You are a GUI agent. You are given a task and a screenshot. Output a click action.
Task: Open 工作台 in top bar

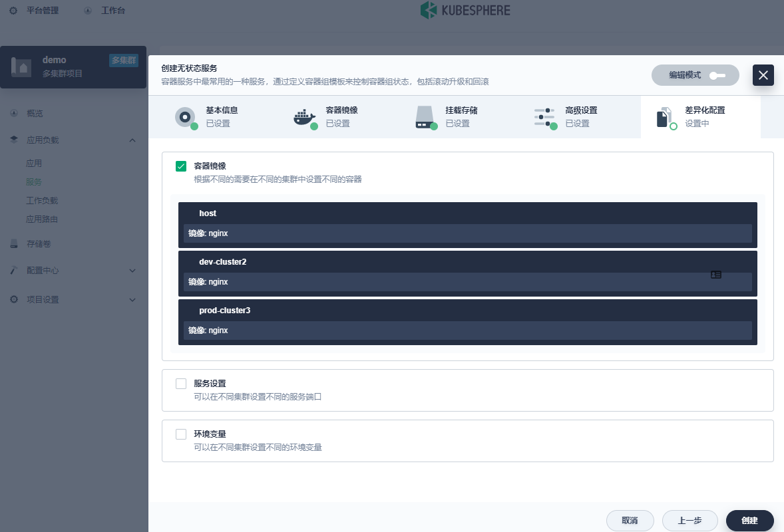pos(113,11)
